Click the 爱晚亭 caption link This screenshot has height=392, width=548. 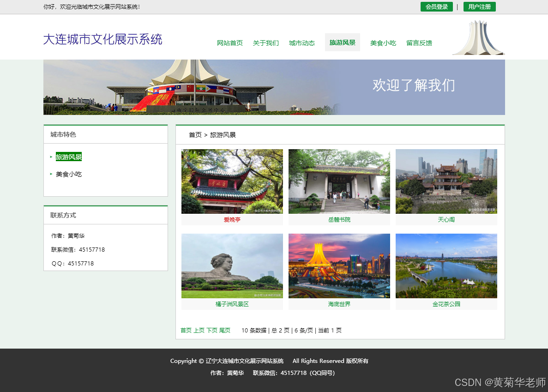232,220
